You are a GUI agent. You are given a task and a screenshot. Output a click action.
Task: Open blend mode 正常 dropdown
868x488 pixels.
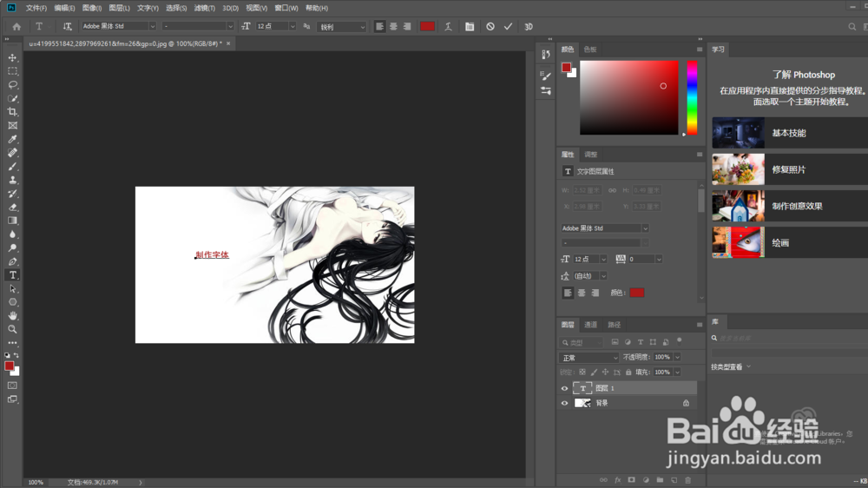click(589, 358)
